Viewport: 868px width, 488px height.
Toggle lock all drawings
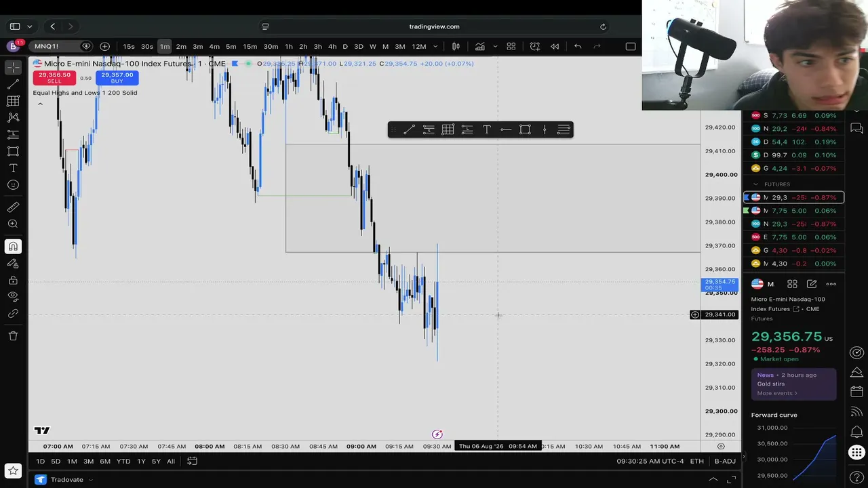[x=13, y=280]
